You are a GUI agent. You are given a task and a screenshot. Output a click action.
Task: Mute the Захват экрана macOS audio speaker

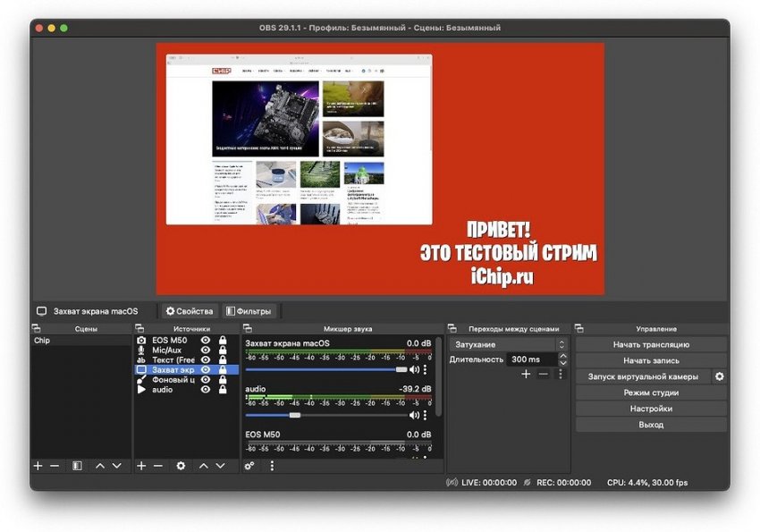click(414, 369)
